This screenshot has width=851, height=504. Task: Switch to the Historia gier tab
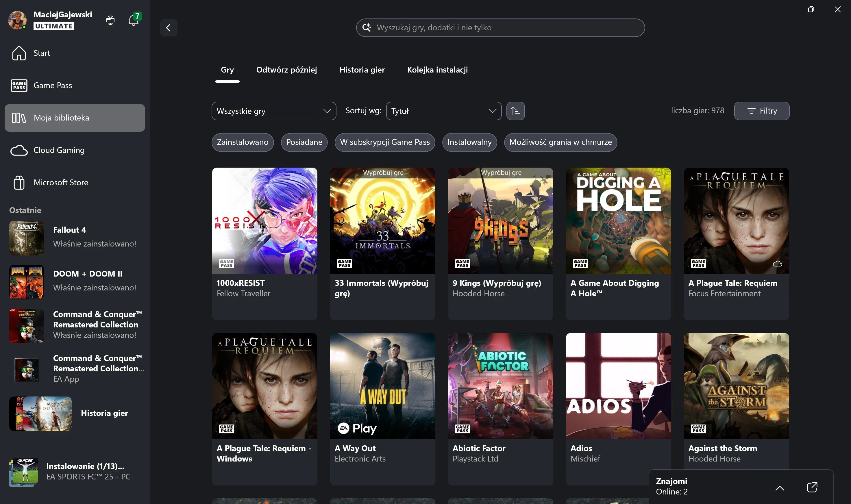click(x=362, y=70)
